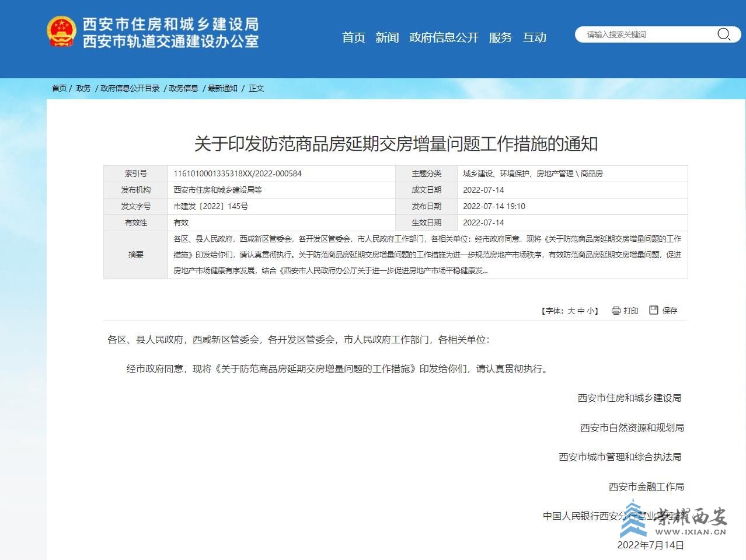Click the 成文日期 label cell
This screenshot has height=560, width=746.
[x=427, y=190]
